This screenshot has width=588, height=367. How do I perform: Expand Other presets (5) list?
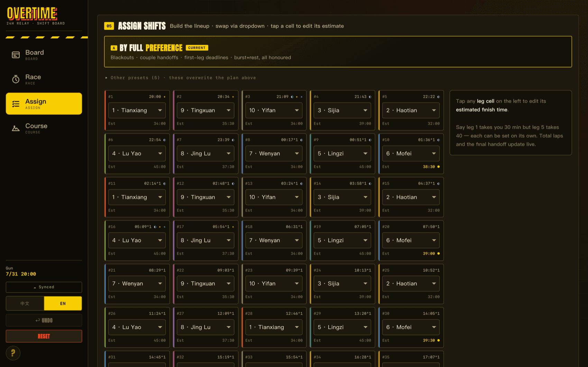(181, 78)
